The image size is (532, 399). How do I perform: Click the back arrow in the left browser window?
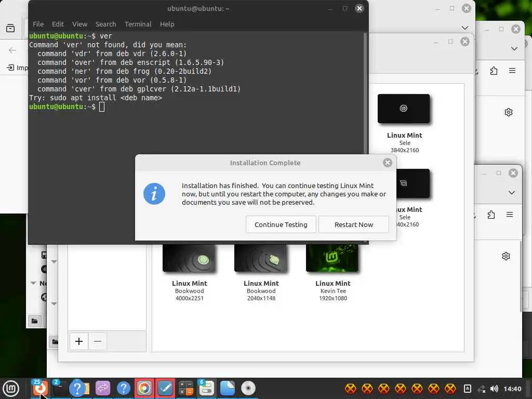click(x=12, y=50)
